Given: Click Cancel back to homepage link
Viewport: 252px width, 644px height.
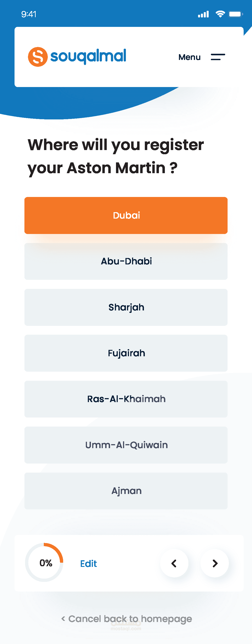Looking at the screenshot, I should (x=127, y=619).
